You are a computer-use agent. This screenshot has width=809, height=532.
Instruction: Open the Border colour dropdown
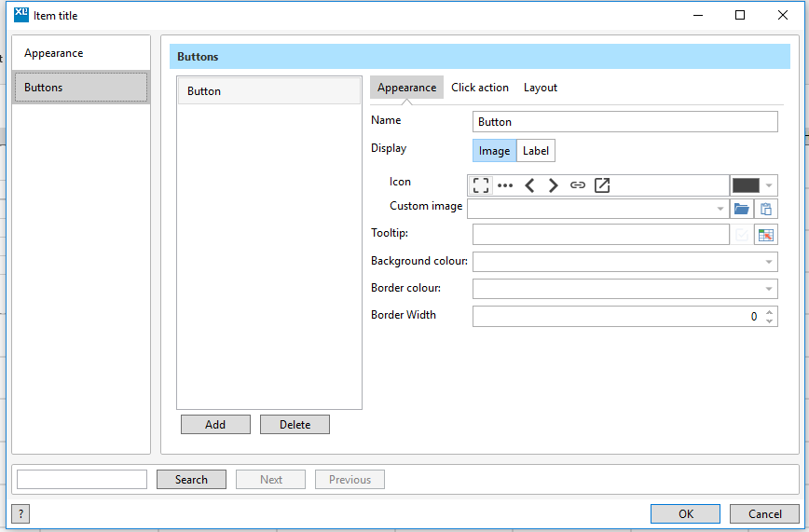[769, 289]
